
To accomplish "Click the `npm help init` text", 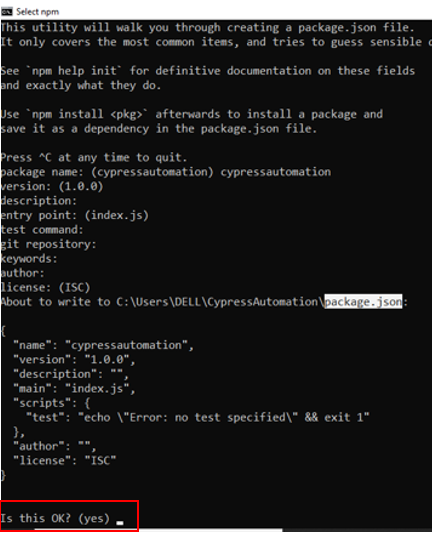I will tap(74, 71).
